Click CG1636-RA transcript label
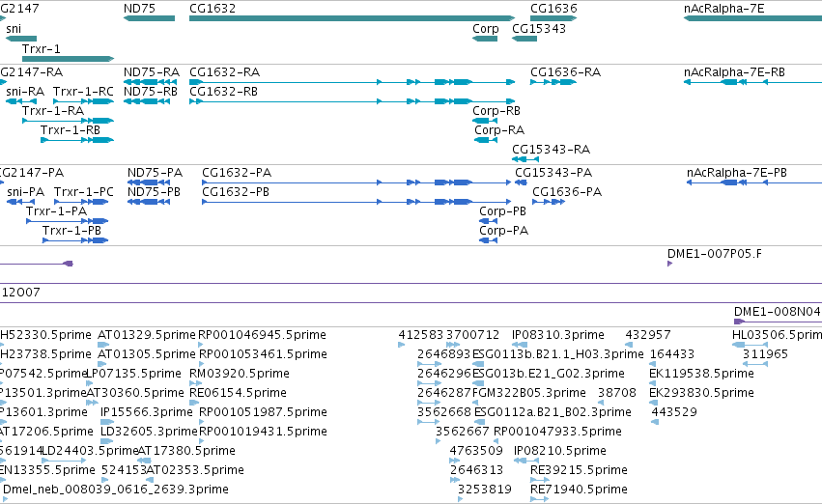The height and width of the screenshot is (504, 822). [566, 72]
